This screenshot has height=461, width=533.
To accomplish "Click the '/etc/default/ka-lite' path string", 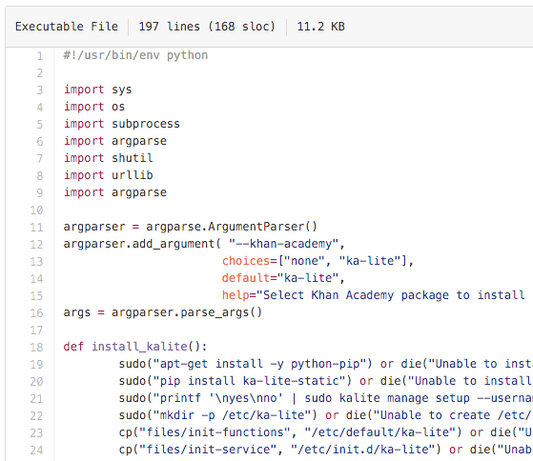I will [x=379, y=432].
